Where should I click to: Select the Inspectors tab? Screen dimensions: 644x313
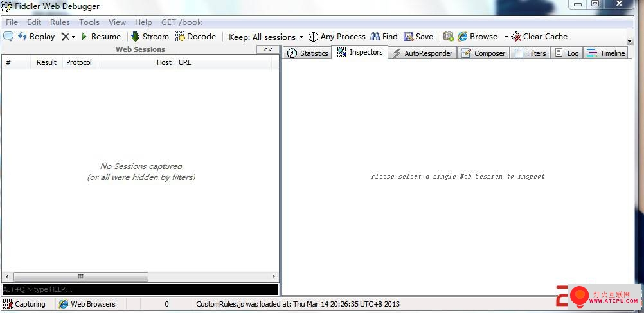pos(360,52)
